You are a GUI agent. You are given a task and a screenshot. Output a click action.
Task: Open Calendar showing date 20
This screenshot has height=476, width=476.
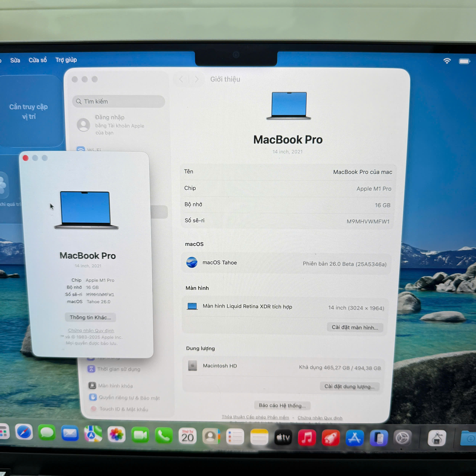pyautogui.click(x=187, y=436)
